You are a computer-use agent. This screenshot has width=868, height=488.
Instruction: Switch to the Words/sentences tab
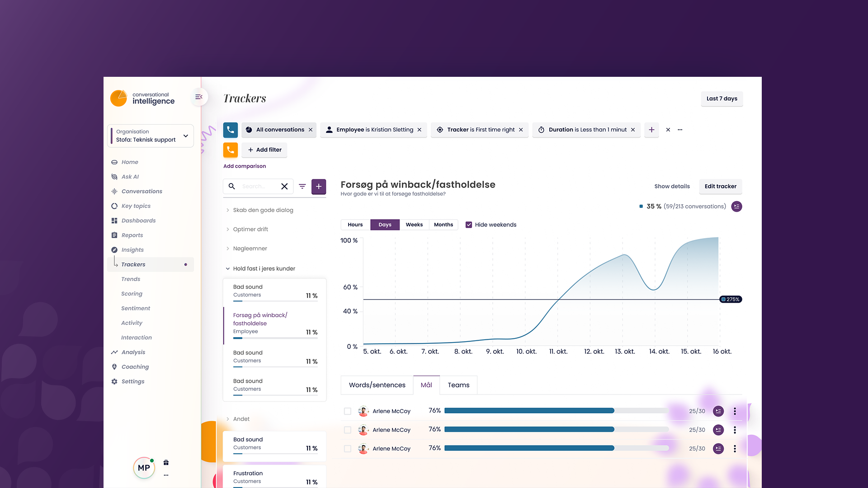pyautogui.click(x=377, y=385)
